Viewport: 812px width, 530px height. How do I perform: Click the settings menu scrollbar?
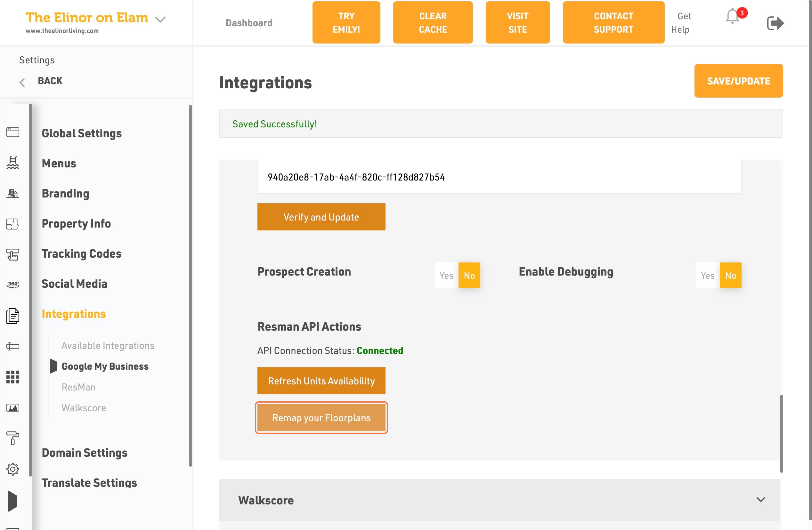(191, 286)
